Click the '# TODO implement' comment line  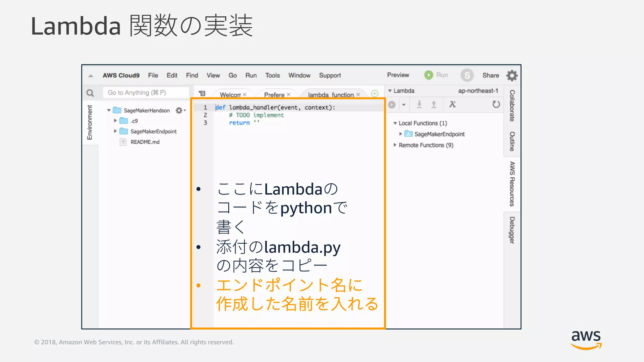click(256, 115)
